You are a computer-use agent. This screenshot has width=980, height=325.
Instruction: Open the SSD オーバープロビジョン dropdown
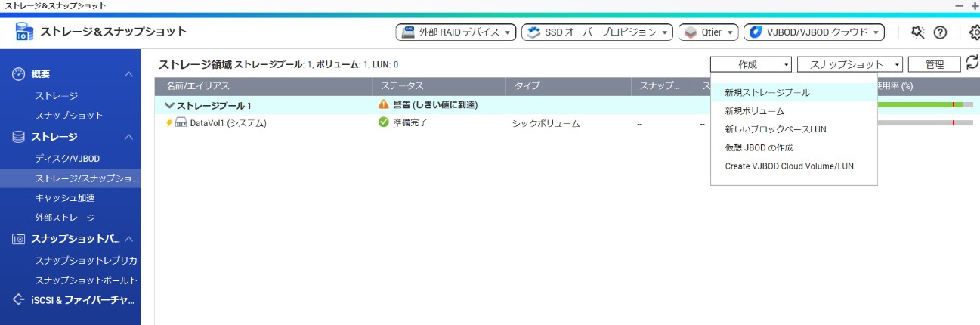[x=597, y=32]
